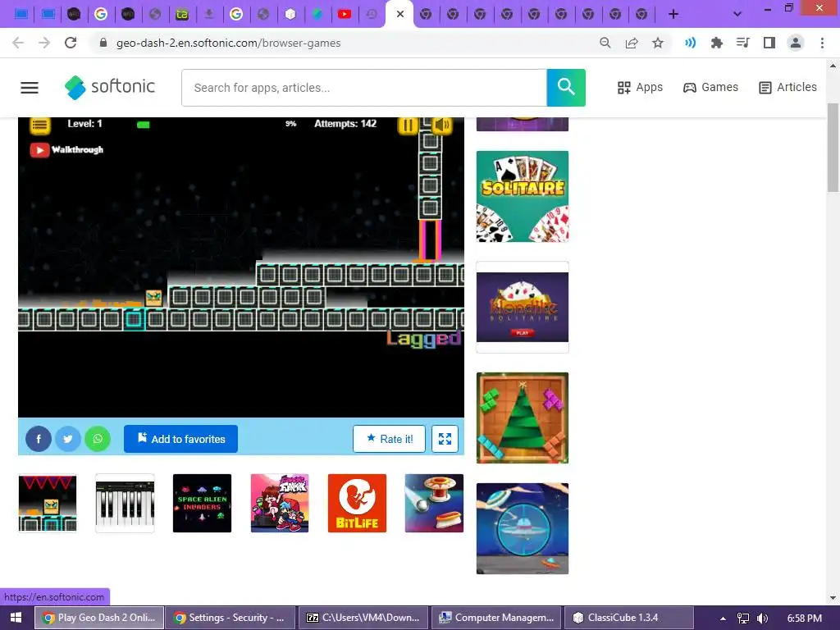Switch to ClassiCube 1.3.4 taskbar window
This screenshot has height=630, width=840.
click(x=629, y=618)
